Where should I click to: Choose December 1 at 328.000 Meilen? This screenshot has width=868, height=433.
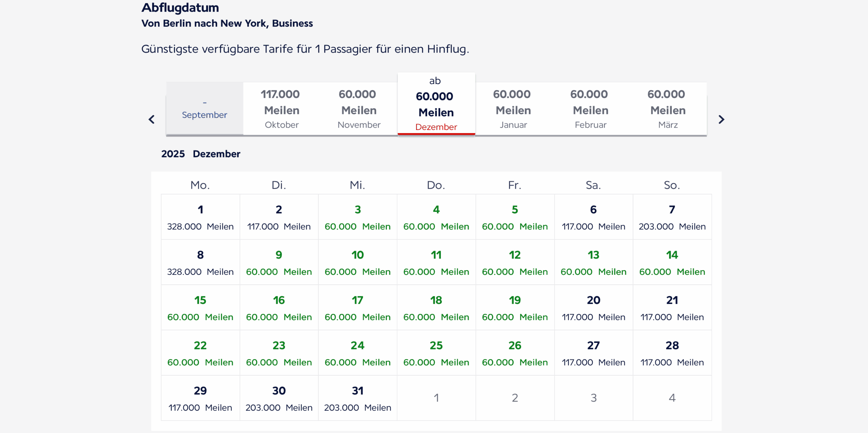pos(200,217)
